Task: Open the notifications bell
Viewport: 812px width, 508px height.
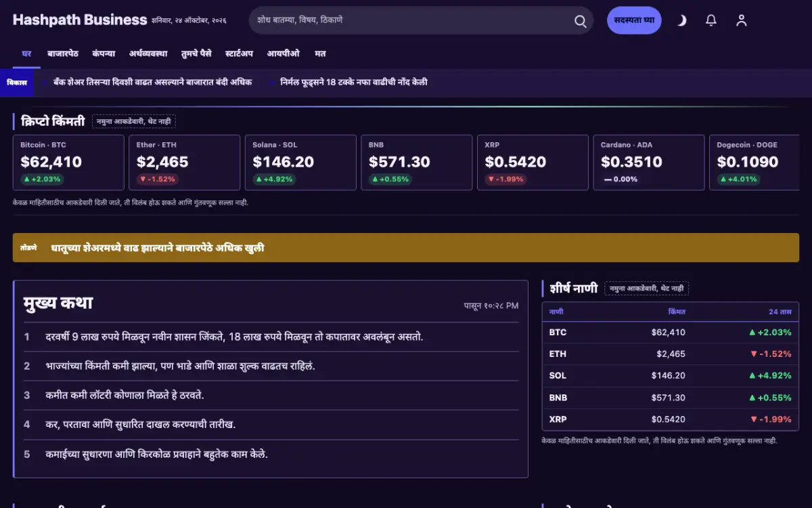Action: (711, 20)
